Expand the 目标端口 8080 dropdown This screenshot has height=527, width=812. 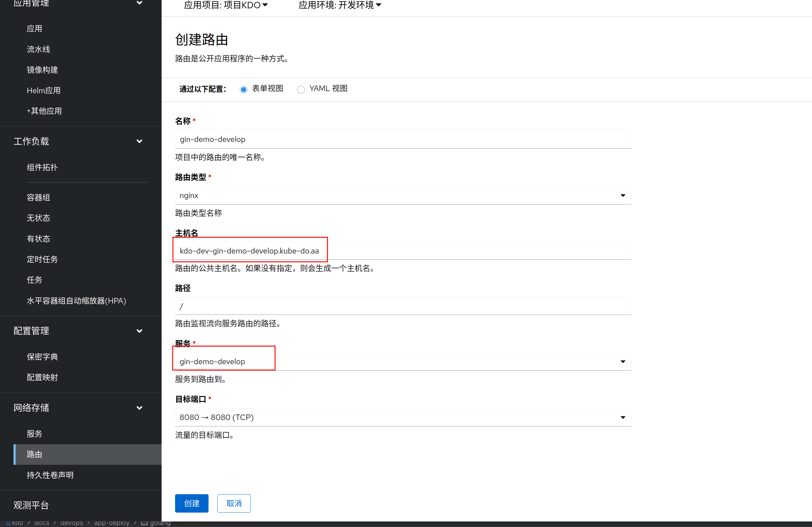tap(403, 418)
